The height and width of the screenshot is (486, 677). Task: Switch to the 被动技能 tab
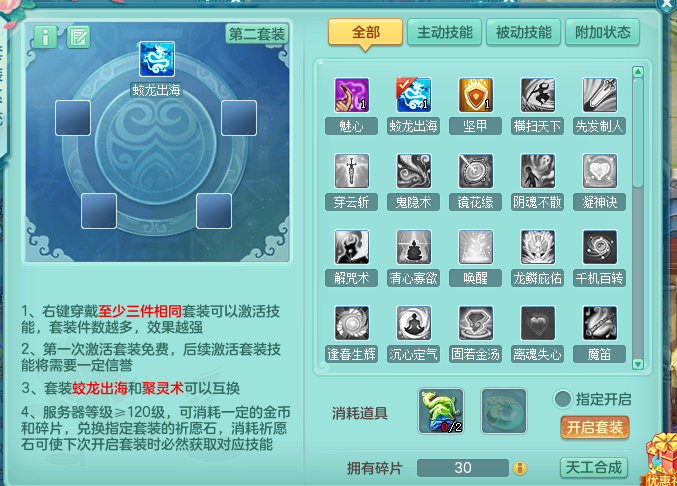pyautogui.click(x=523, y=32)
